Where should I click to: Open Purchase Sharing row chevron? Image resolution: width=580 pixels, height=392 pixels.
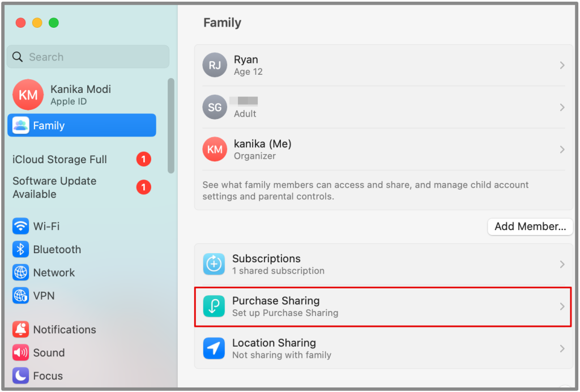(x=562, y=306)
